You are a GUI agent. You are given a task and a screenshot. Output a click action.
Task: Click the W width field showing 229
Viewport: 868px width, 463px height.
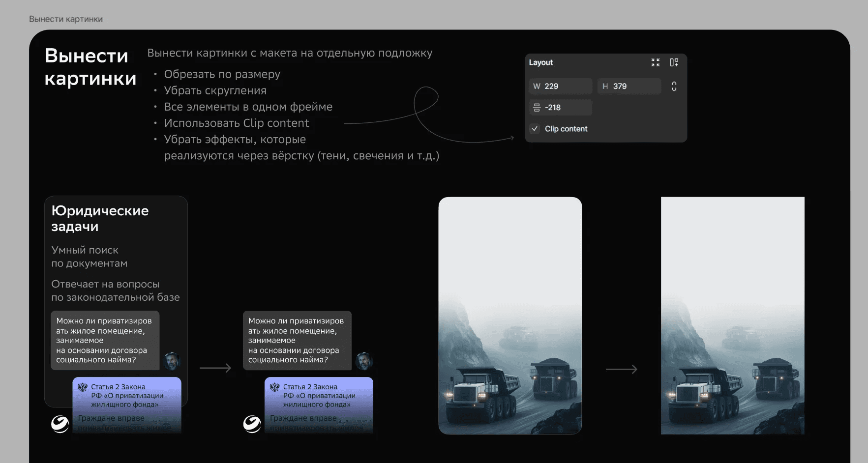tap(561, 87)
